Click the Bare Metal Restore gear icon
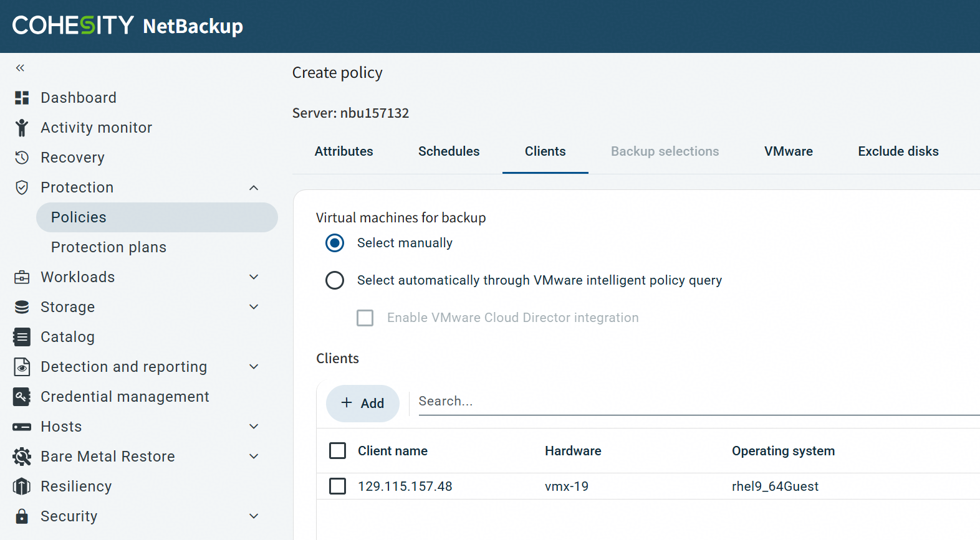This screenshot has width=980, height=540. click(22, 457)
